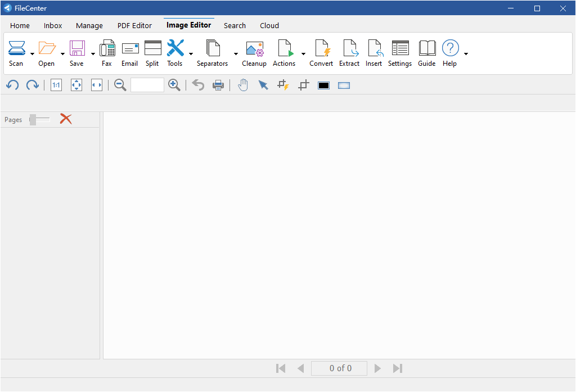Click the Extract pages icon
The image size is (576, 392).
coord(351,48)
